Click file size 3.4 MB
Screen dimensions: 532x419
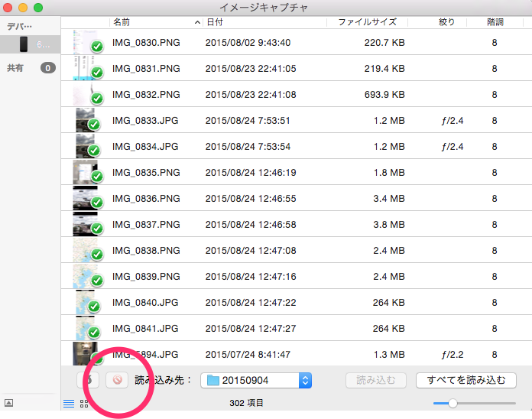click(389, 199)
